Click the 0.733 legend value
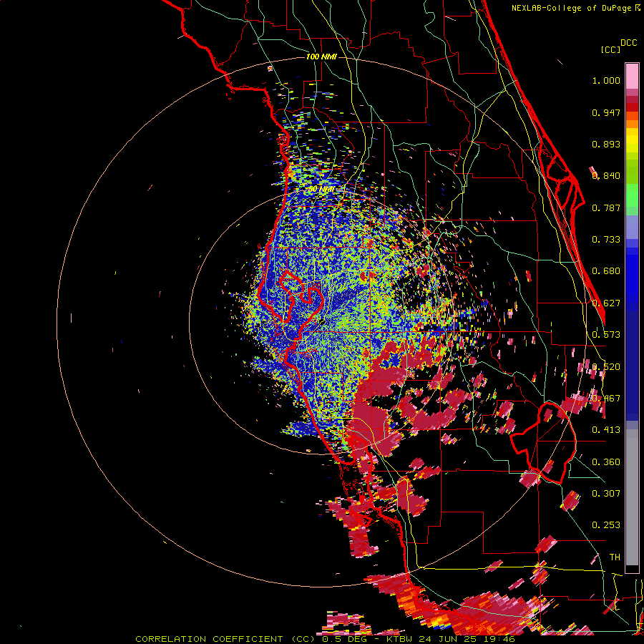This screenshot has width=644, height=644. pyautogui.click(x=606, y=240)
